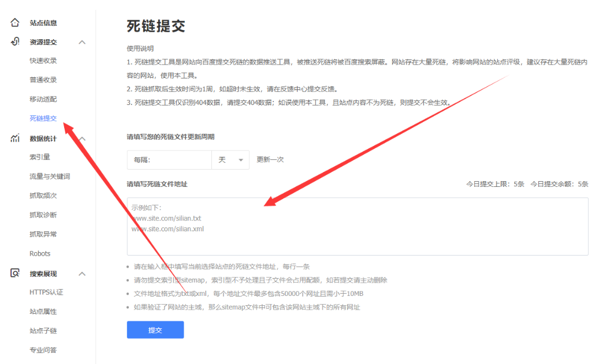
Task: Collapse the 资源提交 section chevron
Action: [x=83, y=42]
